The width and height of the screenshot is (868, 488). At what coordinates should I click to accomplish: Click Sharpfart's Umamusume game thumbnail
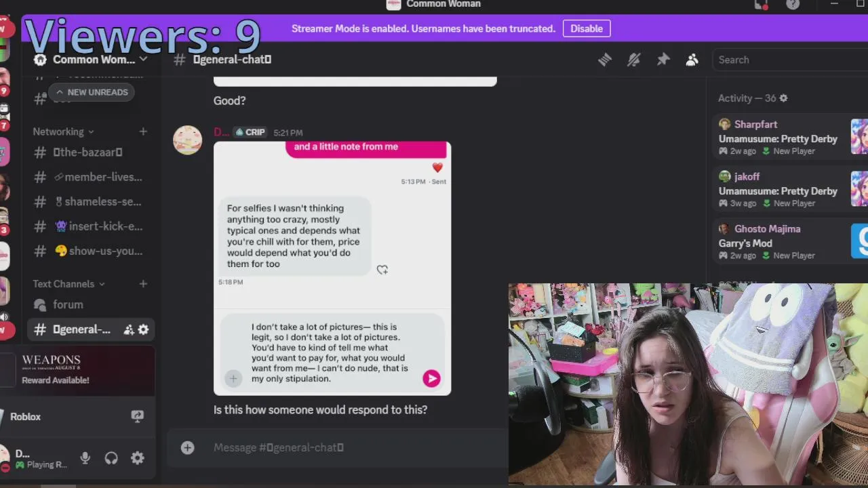[860, 137]
